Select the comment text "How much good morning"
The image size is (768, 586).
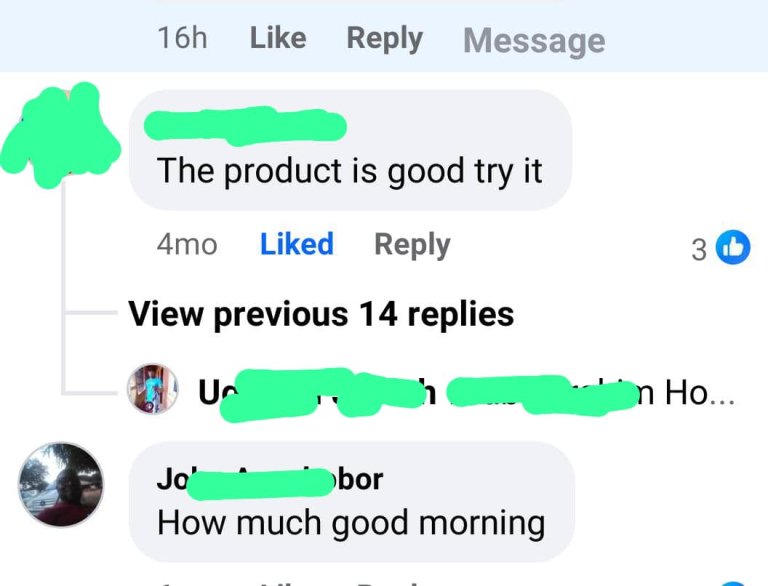pos(351,523)
